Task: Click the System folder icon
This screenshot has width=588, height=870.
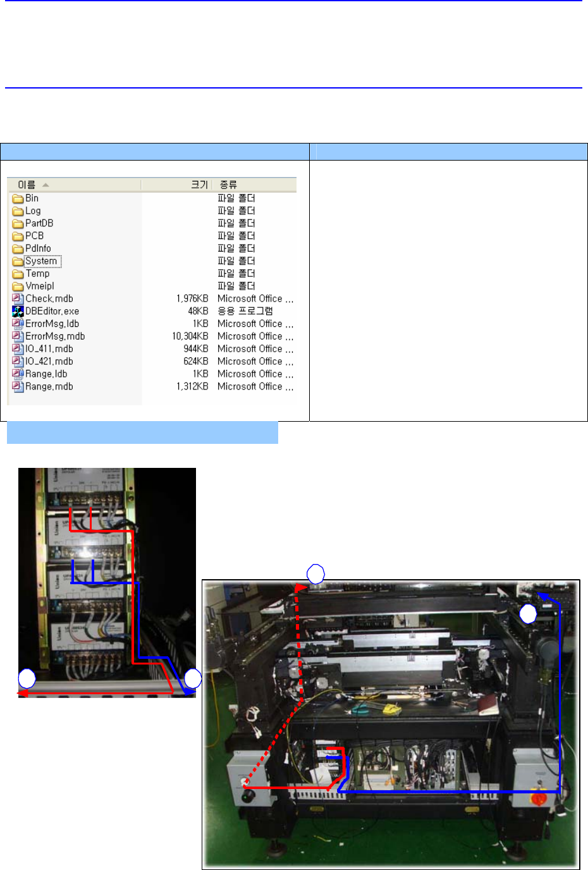Action: point(18,261)
